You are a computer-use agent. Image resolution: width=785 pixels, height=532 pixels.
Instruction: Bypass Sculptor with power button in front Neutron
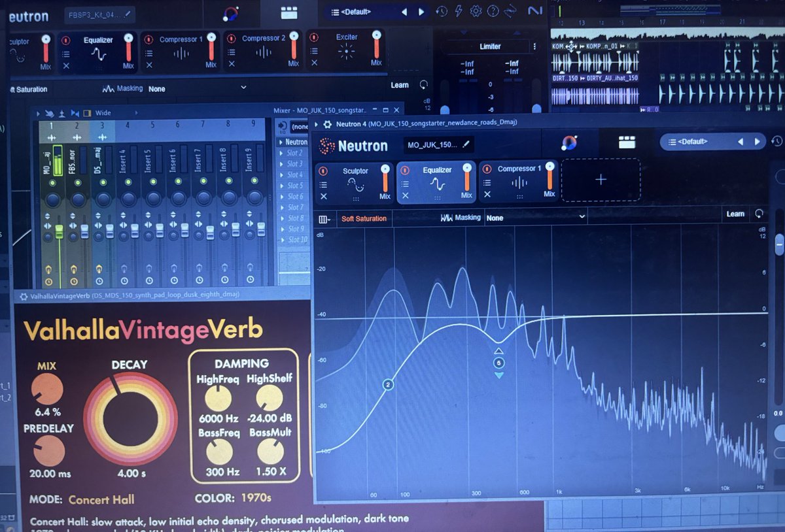323,170
